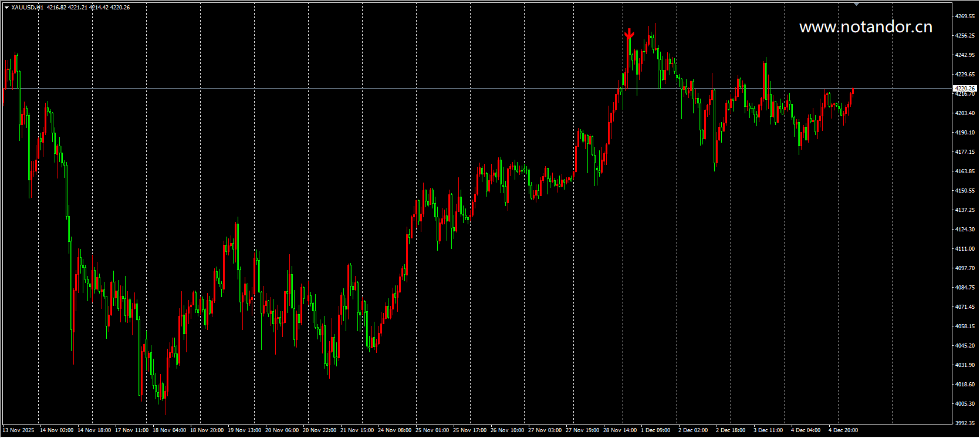The image size is (980, 438).
Task: Click the XAUUSD,H1 symbol label
Action: click(27, 8)
